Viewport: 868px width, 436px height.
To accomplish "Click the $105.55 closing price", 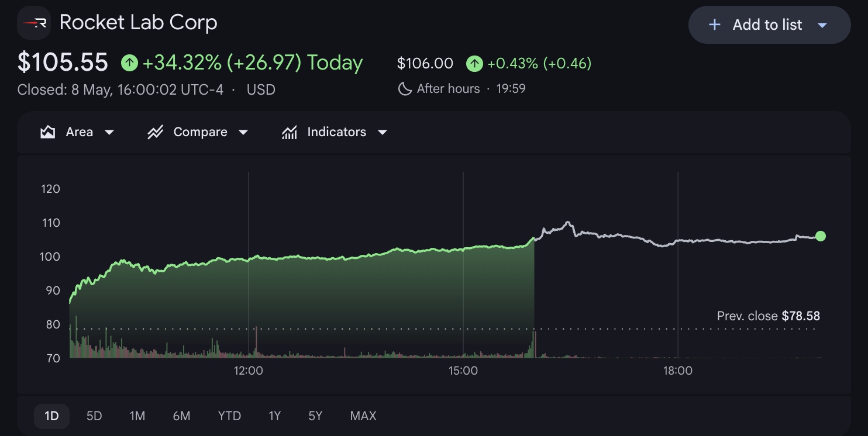I will [x=63, y=62].
